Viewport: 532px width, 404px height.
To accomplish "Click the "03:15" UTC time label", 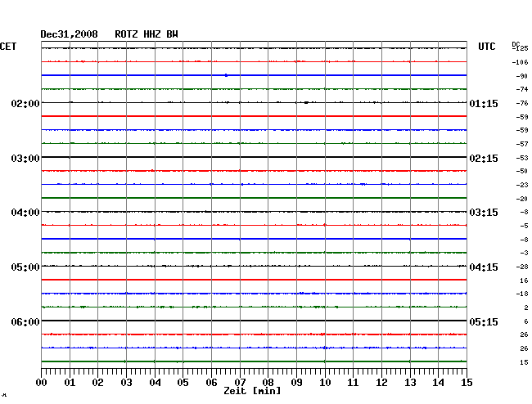I will (x=484, y=213).
